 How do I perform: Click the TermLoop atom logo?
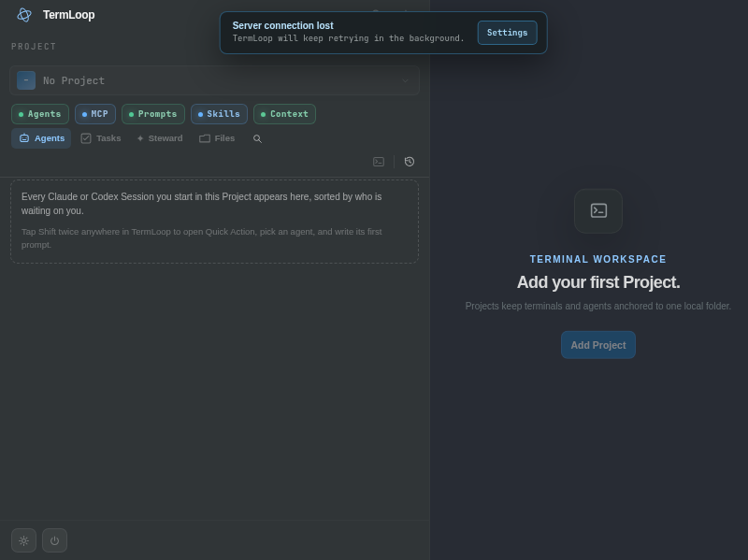(24, 15)
